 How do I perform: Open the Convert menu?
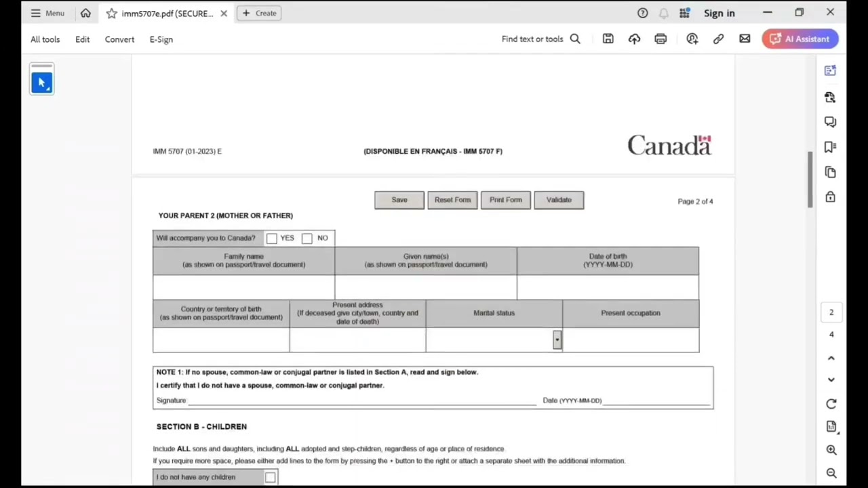coord(119,39)
